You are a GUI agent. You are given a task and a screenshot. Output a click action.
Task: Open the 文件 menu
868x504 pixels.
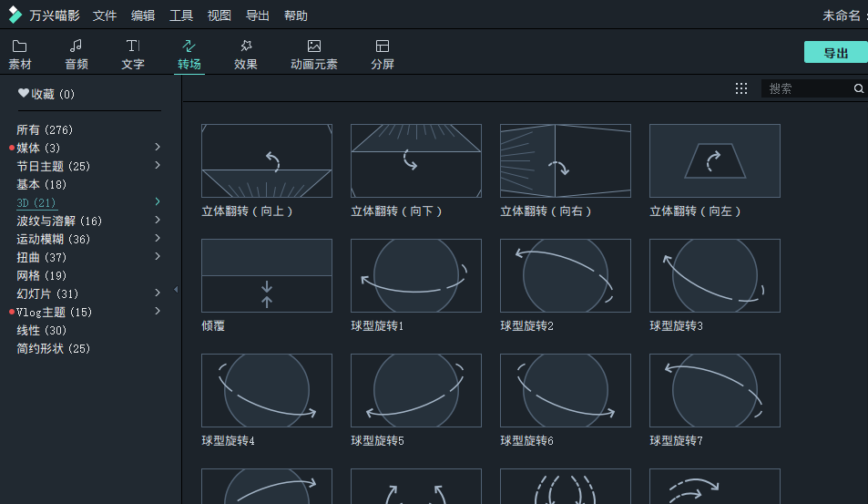(105, 15)
